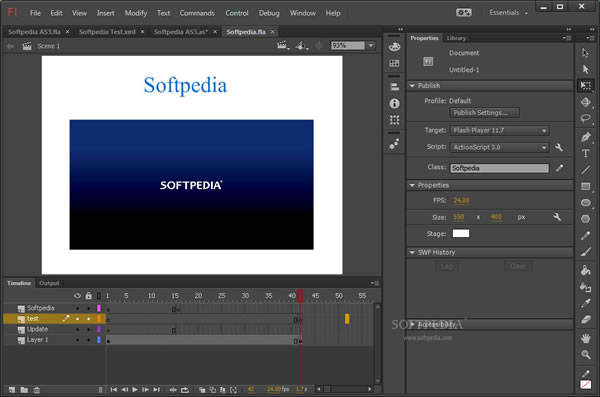
Task: Select the Paint Bucket tool
Action: point(585,270)
